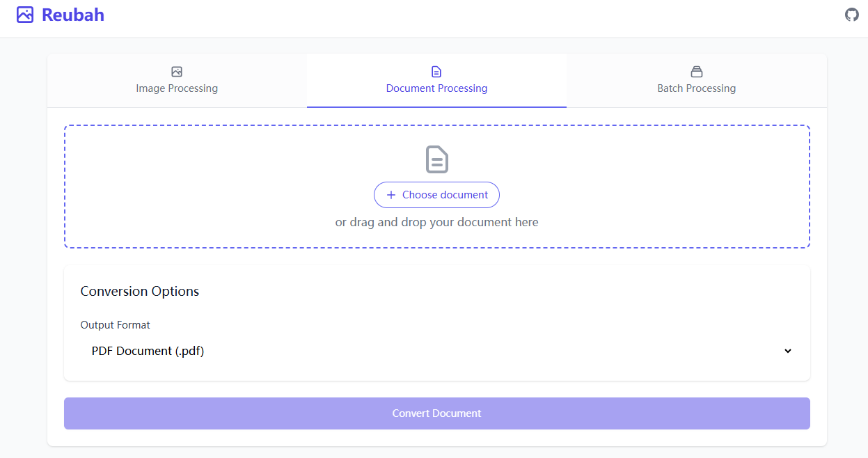Click the stack icon above Batch Processing
868x458 pixels.
697,72
